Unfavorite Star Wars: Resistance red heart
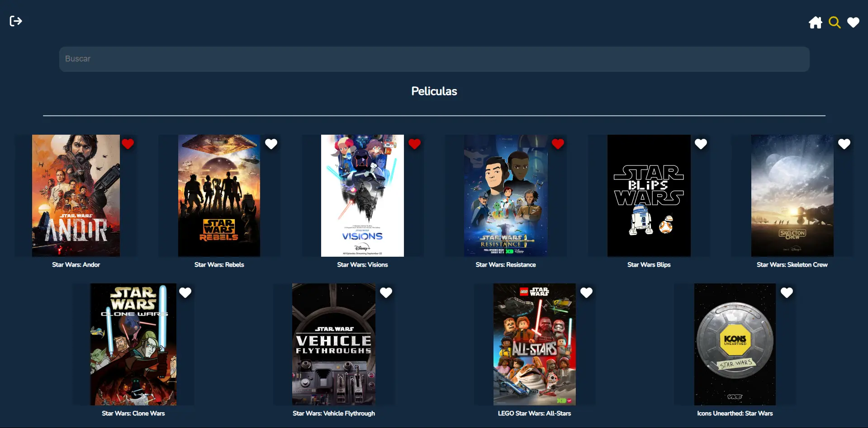This screenshot has width=868, height=428. [558, 144]
